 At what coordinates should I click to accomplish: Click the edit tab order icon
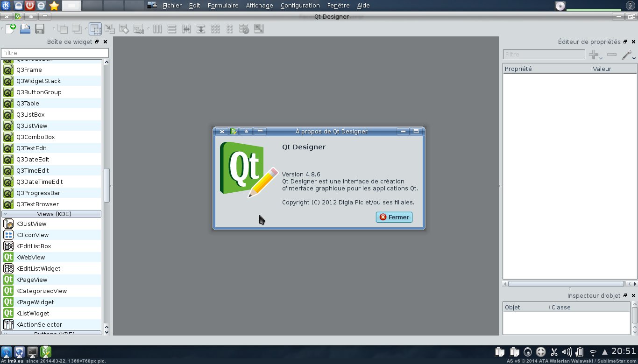(138, 29)
